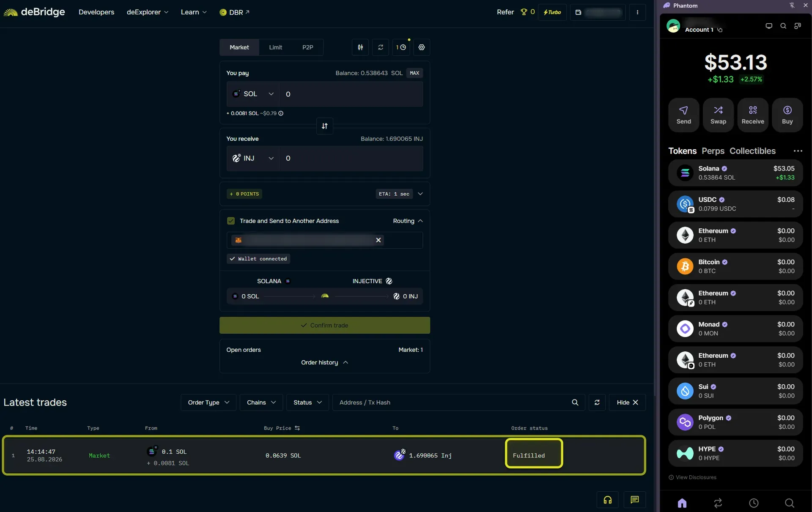This screenshot has width=812, height=512.
Task: Open Phantom account avatar
Action: (673, 26)
